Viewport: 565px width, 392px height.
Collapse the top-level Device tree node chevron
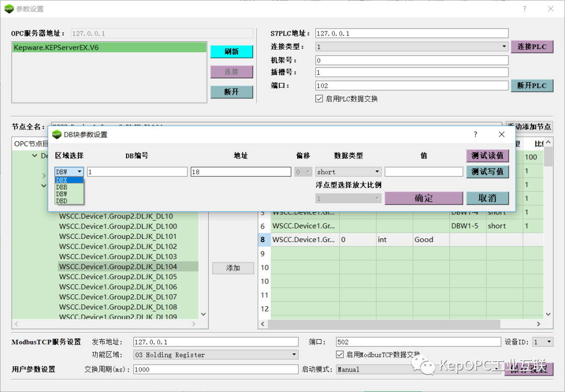pos(35,156)
